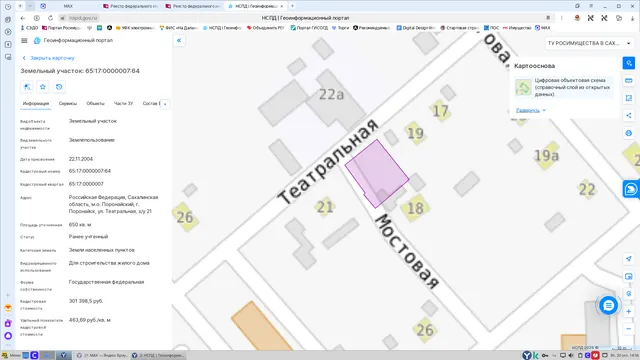Click the pin search icon above zoom in
Screen dimensions: 640x360
(x=629, y=294)
